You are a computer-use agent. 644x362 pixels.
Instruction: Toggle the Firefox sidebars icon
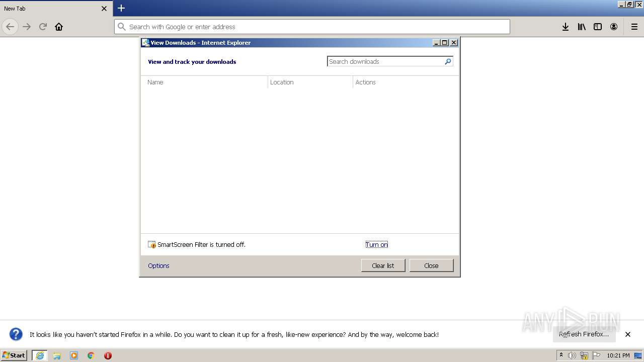(598, 27)
